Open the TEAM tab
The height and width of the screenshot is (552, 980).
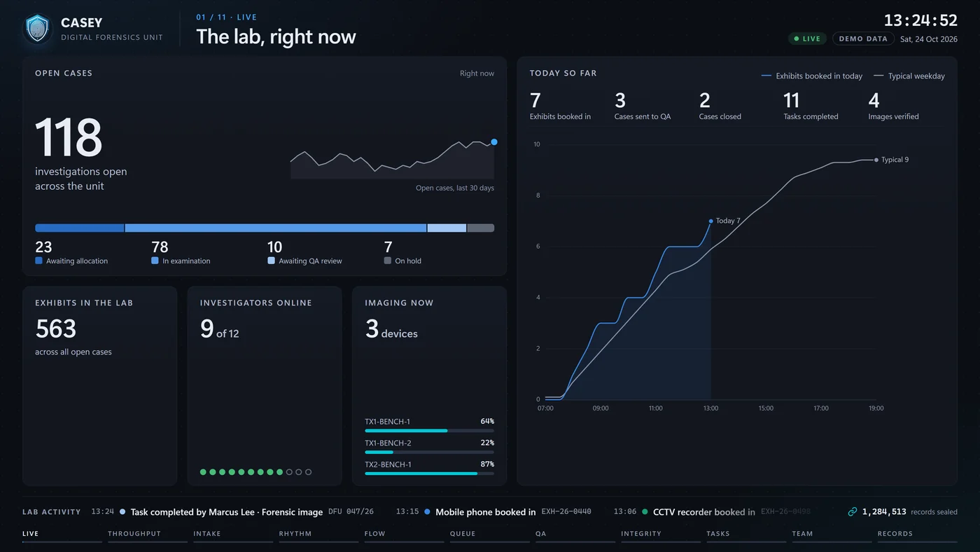click(x=832, y=535)
